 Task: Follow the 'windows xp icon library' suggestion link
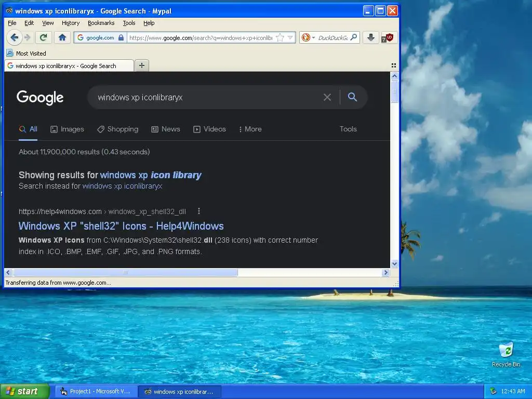click(x=151, y=175)
